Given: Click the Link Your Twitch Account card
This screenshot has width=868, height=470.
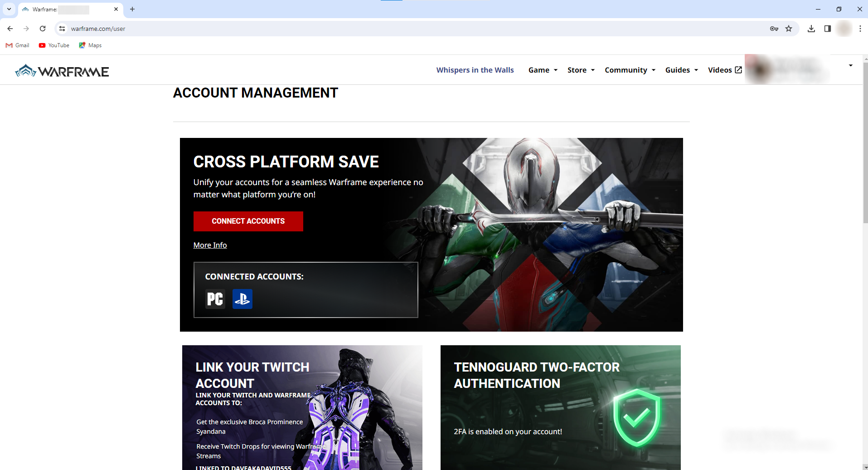Looking at the screenshot, I should click(x=302, y=407).
